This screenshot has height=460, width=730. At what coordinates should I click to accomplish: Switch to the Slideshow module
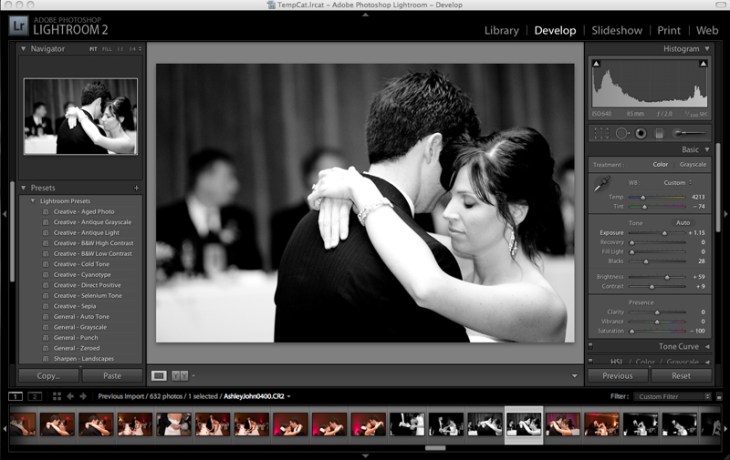pos(617,31)
